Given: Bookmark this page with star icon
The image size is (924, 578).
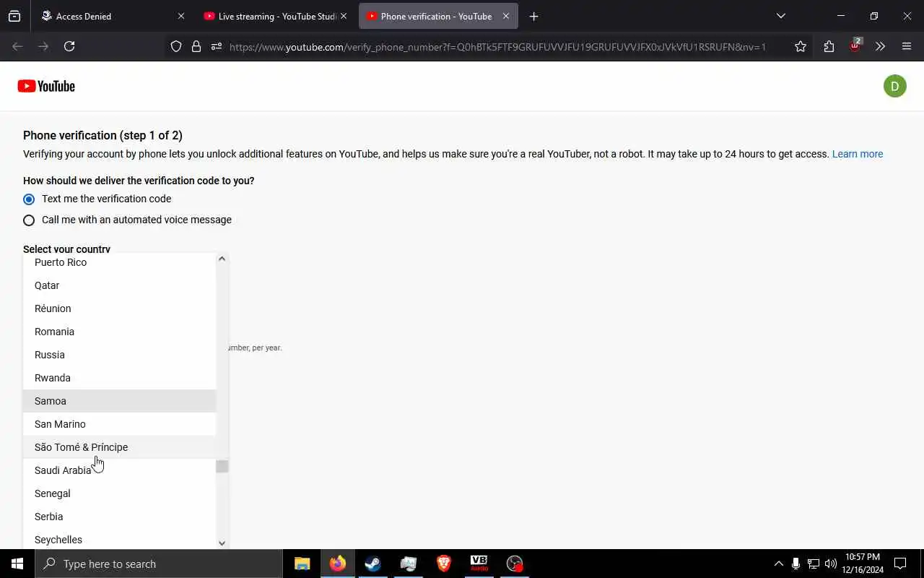Looking at the screenshot, I should pyautogui.click(x=801, y=46).
